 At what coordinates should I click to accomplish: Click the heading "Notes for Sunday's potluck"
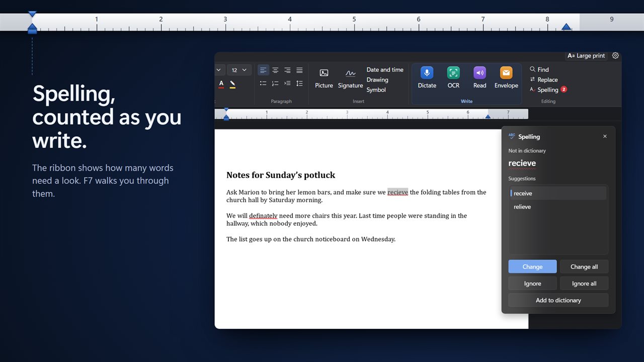[x=281, y=175]
